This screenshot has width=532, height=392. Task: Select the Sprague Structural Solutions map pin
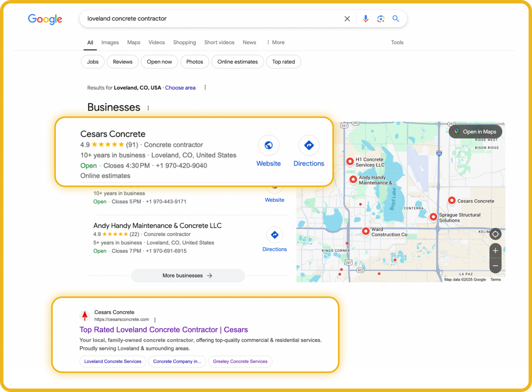click(x=433, y=217)
